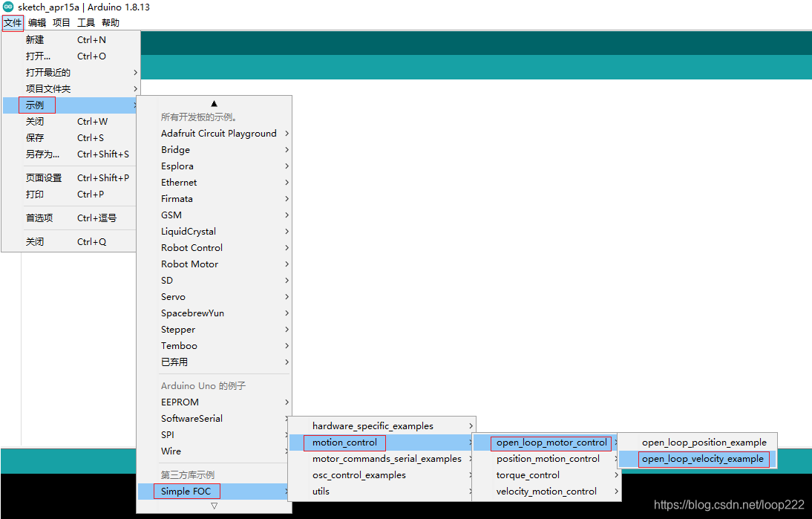This screenshot has height=519, width=812.
Task: Select Servo examples entry
Action: coord(214,297)
